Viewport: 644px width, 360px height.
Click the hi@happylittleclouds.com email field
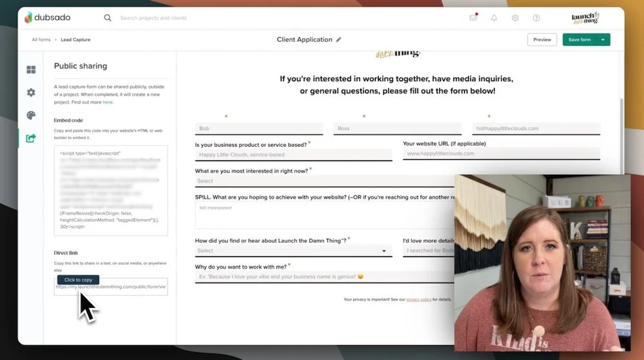coord(536,129)
